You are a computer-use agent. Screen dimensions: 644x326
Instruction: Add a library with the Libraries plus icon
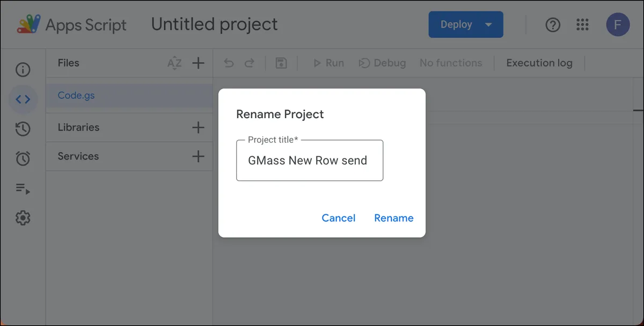coord(199,127)
